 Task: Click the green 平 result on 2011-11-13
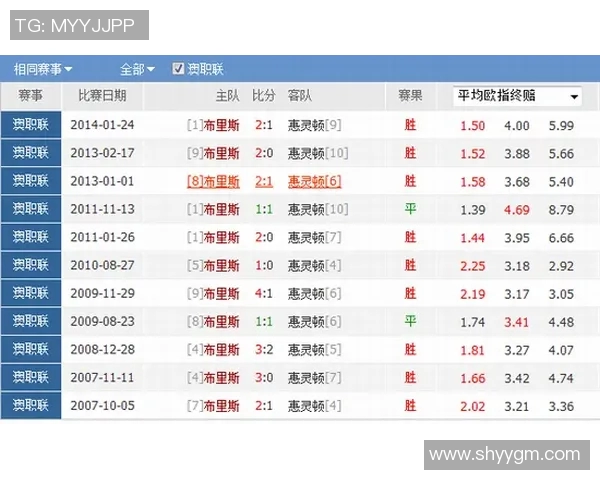click(410, 209)
